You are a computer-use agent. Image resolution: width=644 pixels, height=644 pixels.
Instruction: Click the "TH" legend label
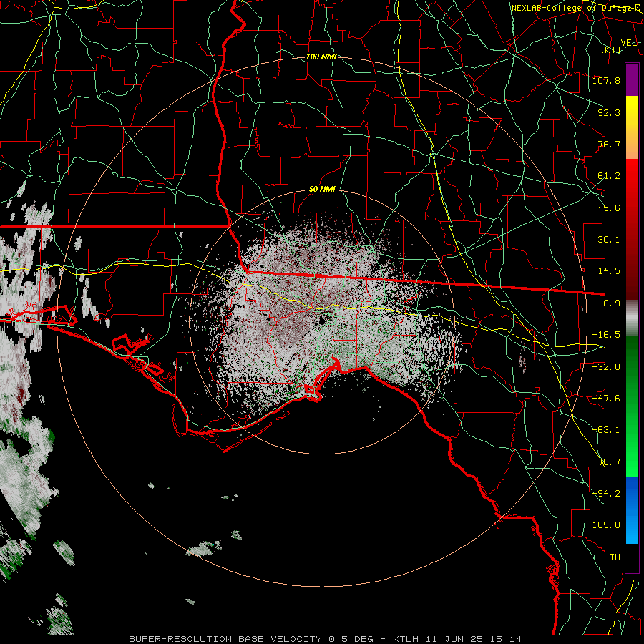pyautogui.click(x=615, y=557)
